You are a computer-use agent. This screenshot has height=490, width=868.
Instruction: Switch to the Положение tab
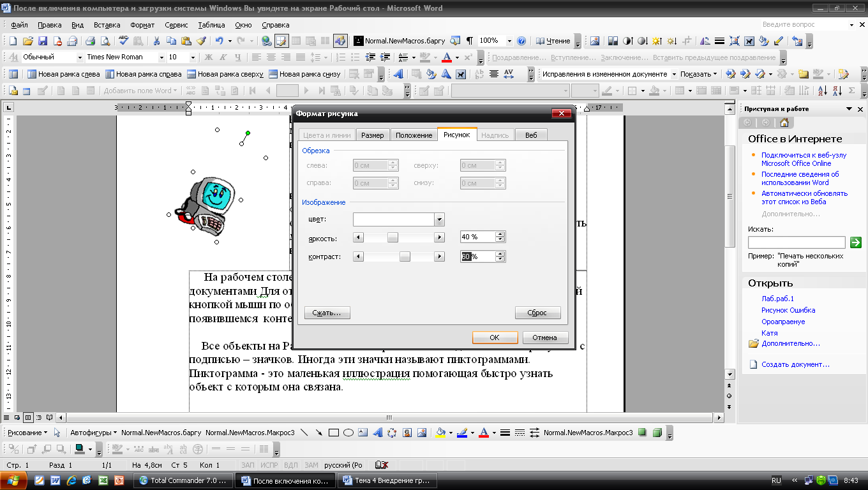pyautogui.click(x=414, y=135)
